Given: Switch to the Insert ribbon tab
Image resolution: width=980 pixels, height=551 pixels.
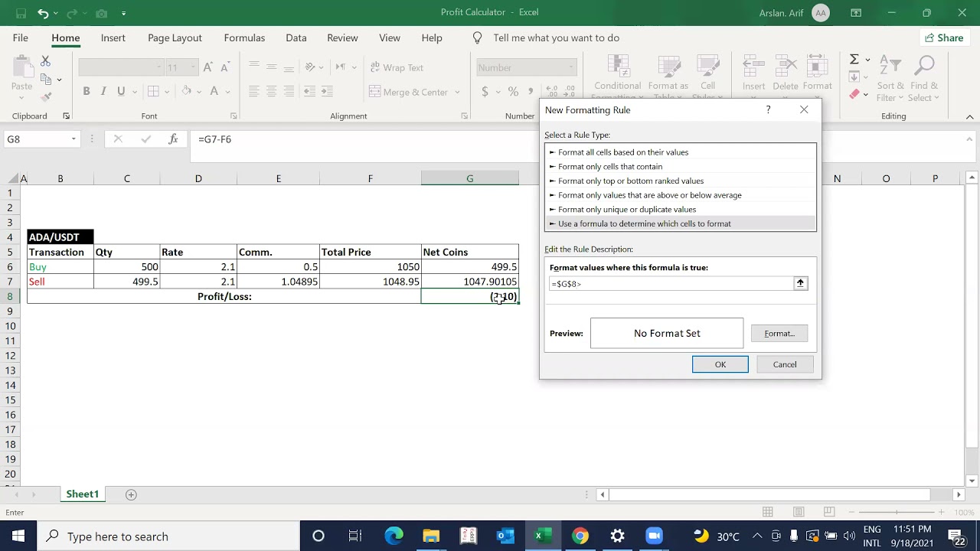Looking at the screenshot, I should [x=113, y=37].
